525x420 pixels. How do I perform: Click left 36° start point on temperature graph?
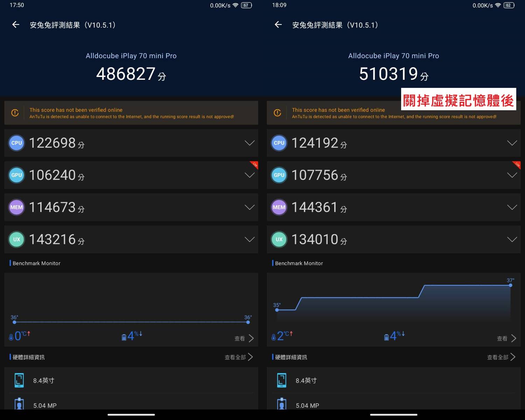coord(14,322)
